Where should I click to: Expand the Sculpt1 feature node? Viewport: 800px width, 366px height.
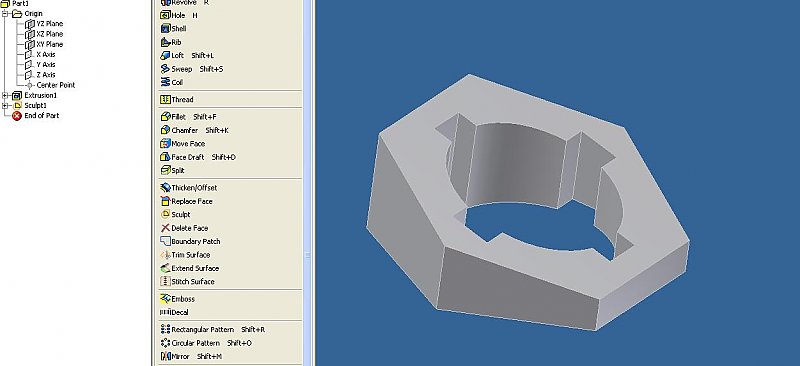5,106
